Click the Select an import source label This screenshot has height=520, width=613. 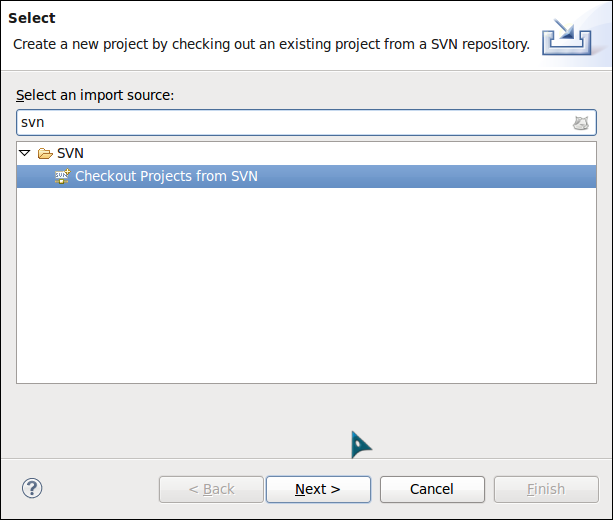coord(95,95)
